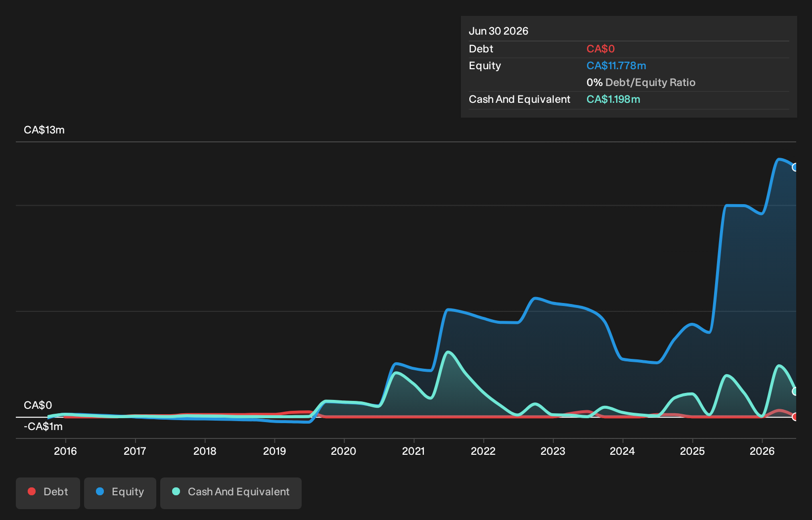Screen dimensions: 812x520
Task: Click the 2025 x-axis label
Action: click(692, 451)
